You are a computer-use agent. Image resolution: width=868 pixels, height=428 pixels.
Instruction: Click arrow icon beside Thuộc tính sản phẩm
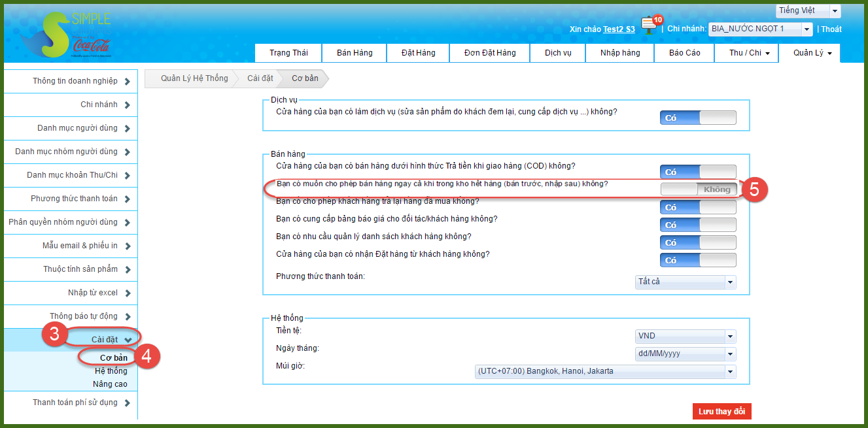(127, 270)
